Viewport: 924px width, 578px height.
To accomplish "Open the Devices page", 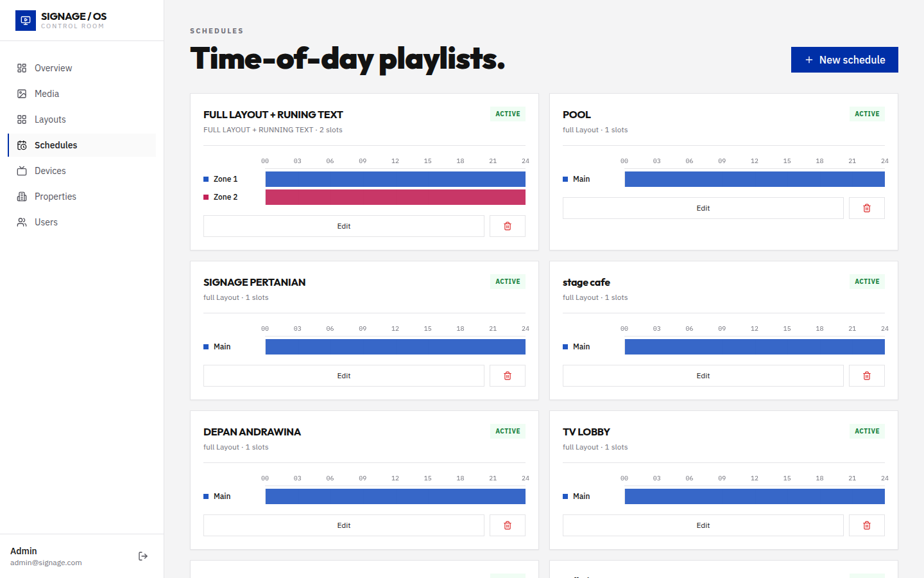I will click(x=81, y=171).
